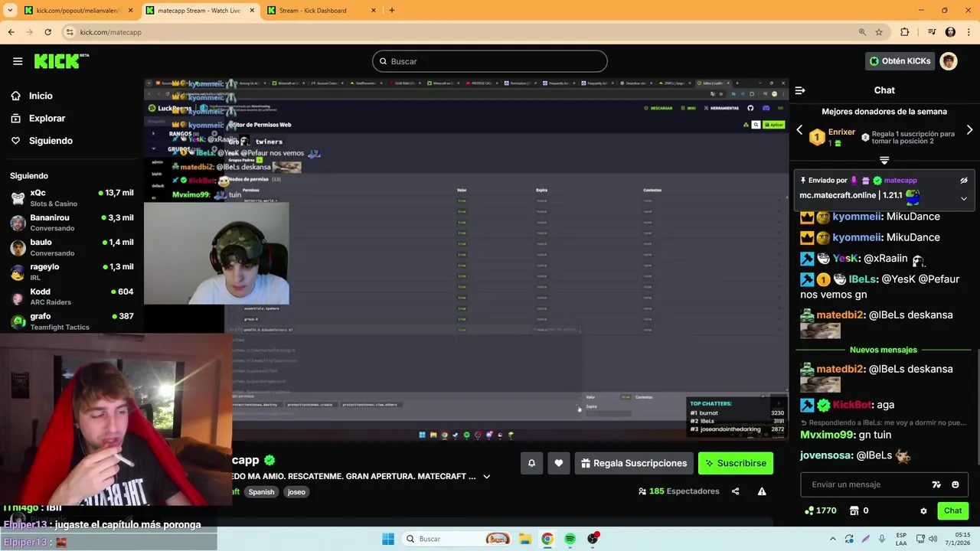
Task: Open chat settings gear
Action: click(923, 511)
